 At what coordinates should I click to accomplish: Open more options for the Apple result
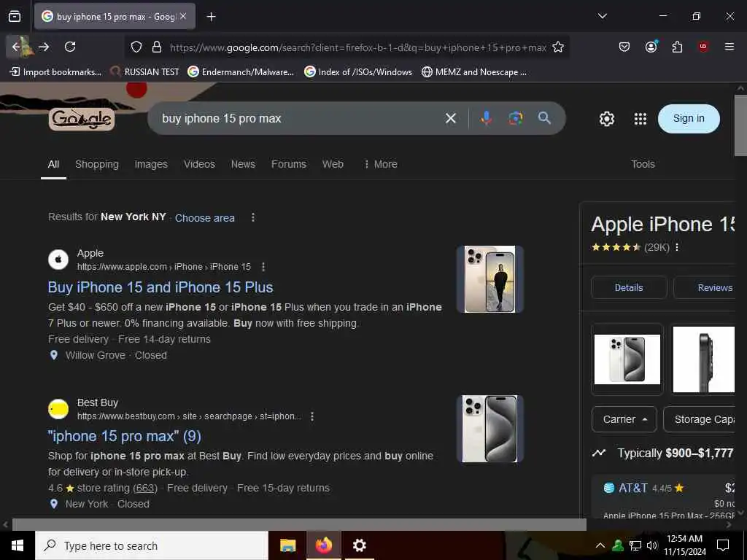(263, 267)
